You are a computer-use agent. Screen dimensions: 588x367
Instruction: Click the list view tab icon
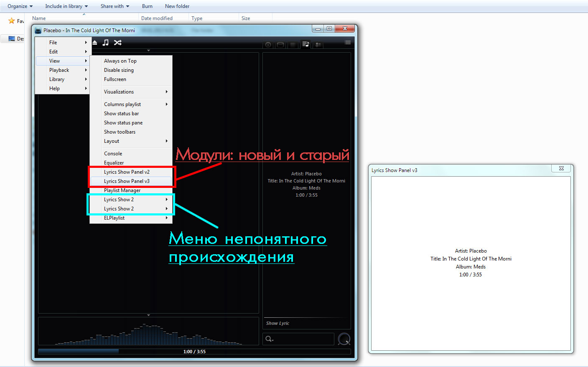click(293, 45)
